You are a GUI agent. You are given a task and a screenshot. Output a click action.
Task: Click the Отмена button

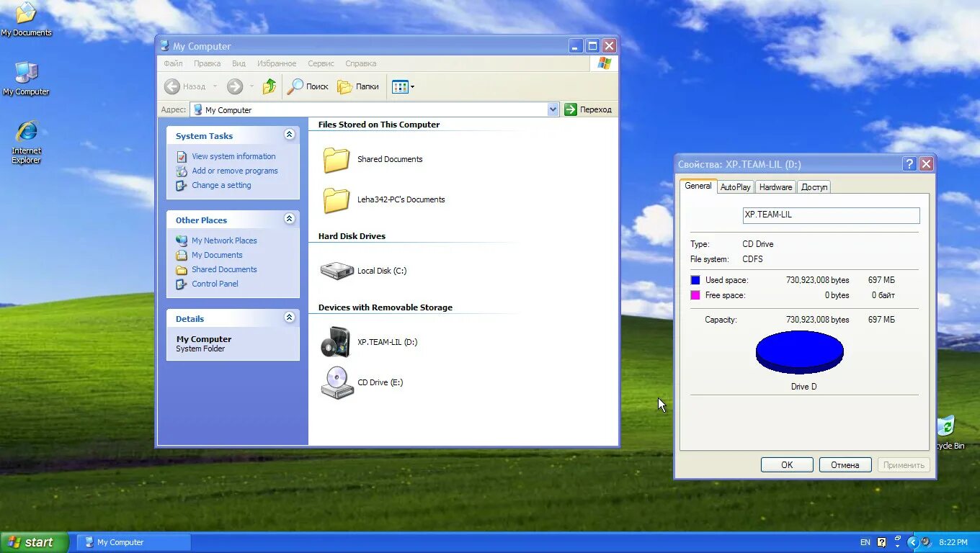pos(845,465)
